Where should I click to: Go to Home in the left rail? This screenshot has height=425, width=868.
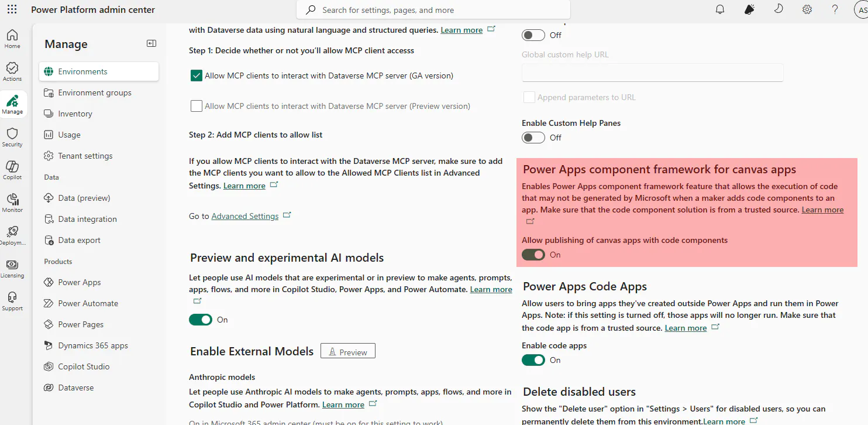point(12,39)
